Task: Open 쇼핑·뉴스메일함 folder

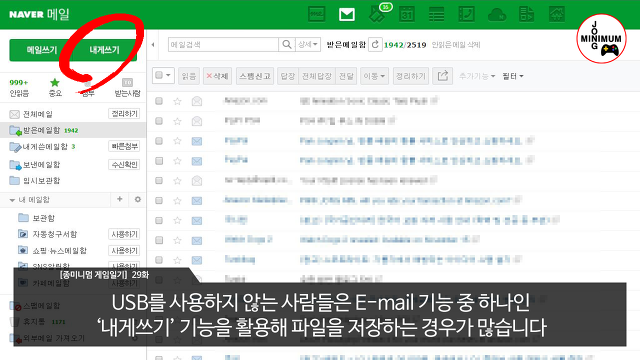Action: 59,251
